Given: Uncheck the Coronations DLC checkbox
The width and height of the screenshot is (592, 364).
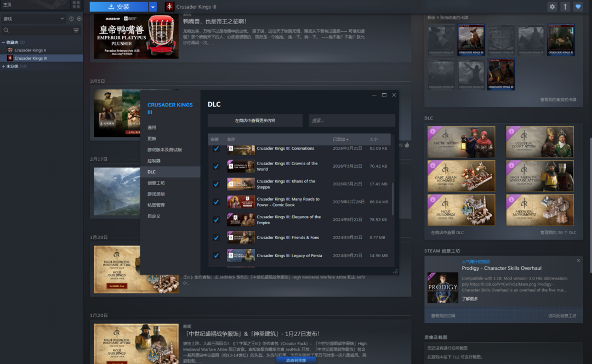Looking at the screenshot, I should coord(216,149).
